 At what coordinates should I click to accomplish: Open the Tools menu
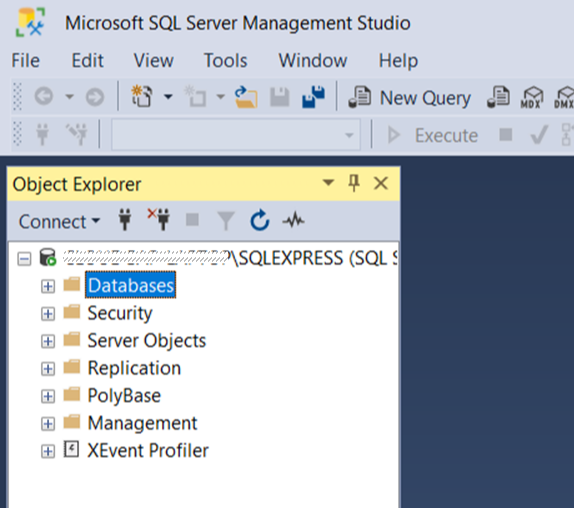[x=225, y=60]
